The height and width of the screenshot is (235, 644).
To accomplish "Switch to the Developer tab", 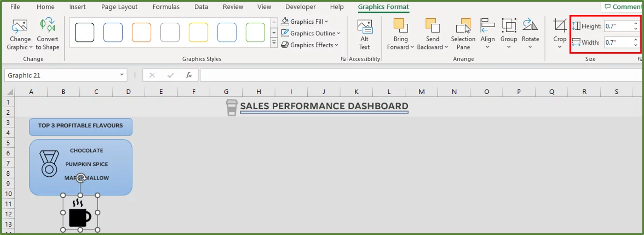I will (x=300, y=7).
